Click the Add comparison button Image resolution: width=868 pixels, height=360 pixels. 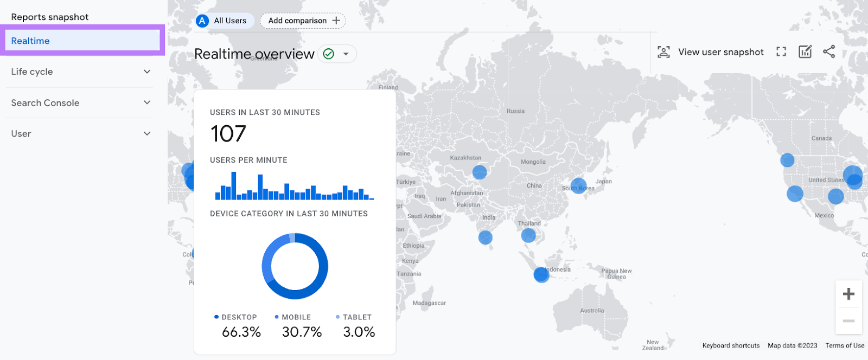[303, 21]
